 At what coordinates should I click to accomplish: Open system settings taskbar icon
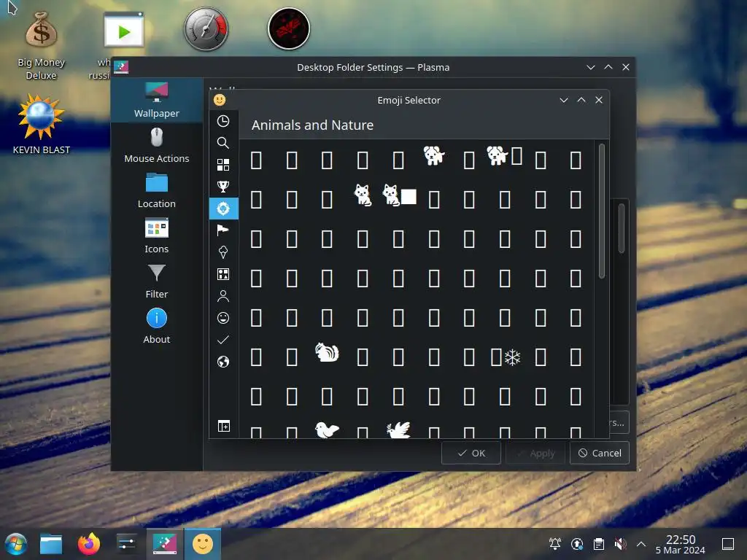(x=127, y=544)
